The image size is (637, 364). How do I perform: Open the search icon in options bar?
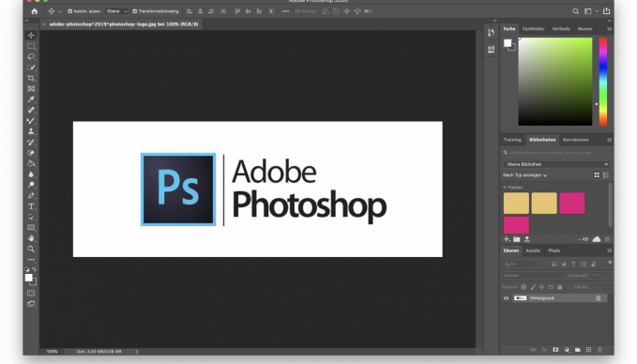click(576, 11)
